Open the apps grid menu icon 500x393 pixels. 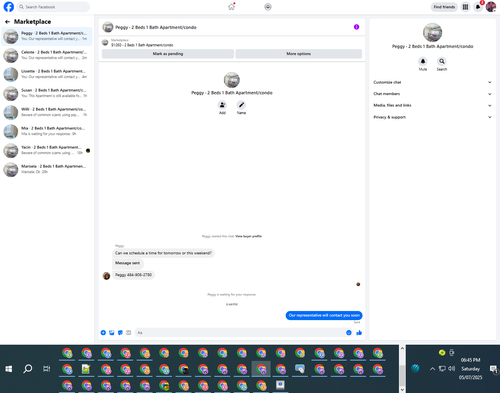tap(465, 7)
